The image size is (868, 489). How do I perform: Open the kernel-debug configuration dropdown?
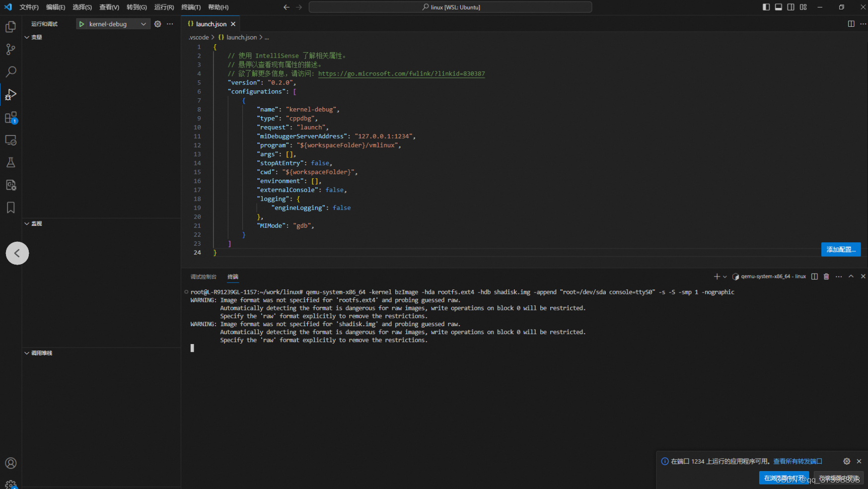click(143, 23)
